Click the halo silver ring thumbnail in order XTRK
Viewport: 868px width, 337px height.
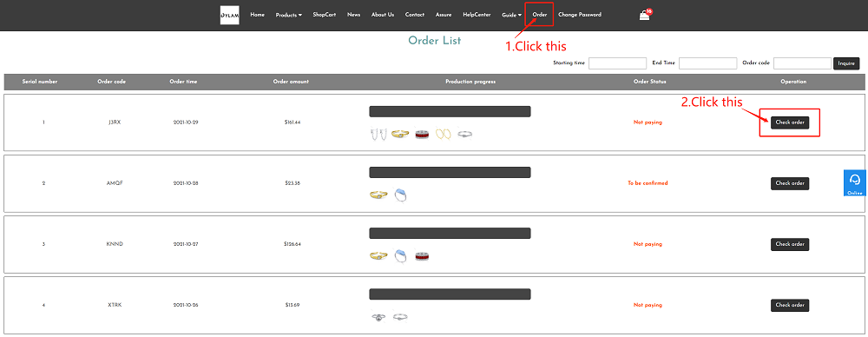(x=378, y=317)
